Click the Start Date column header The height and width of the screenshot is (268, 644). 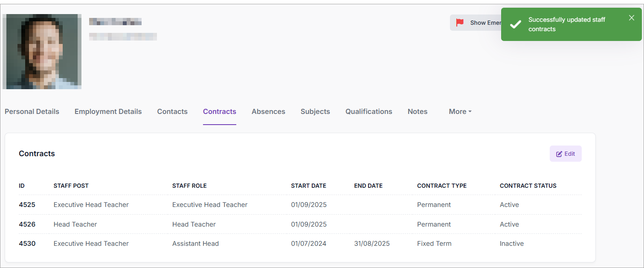click(x=308, y=186)
